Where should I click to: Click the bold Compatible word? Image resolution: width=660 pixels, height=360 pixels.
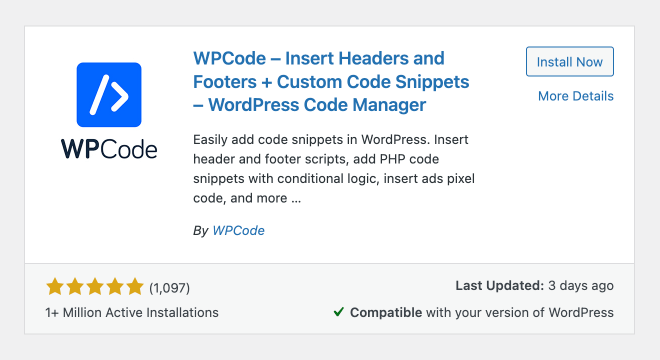[x=386, y=312]
